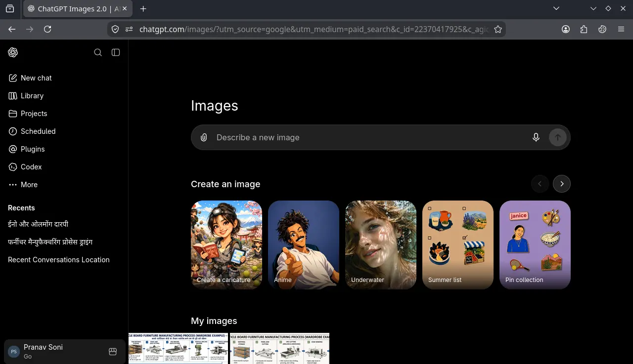
Task: Click the paperclip attach icon in the prompt box
Action: coord(204,137)
